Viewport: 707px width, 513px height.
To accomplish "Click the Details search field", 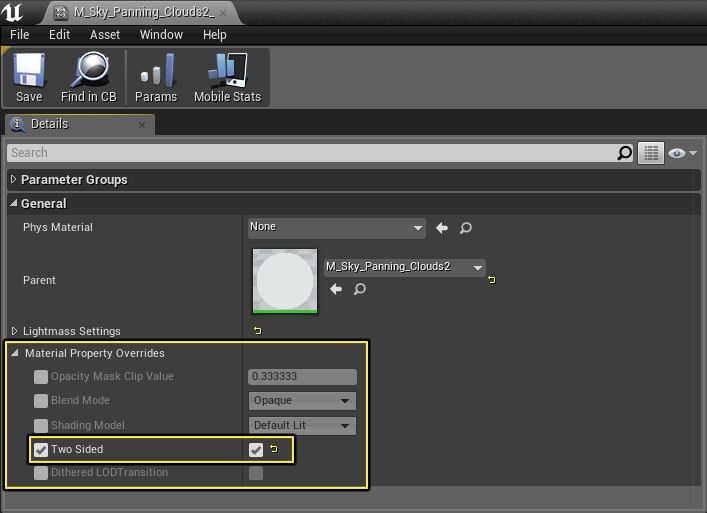I will (310, 153).
